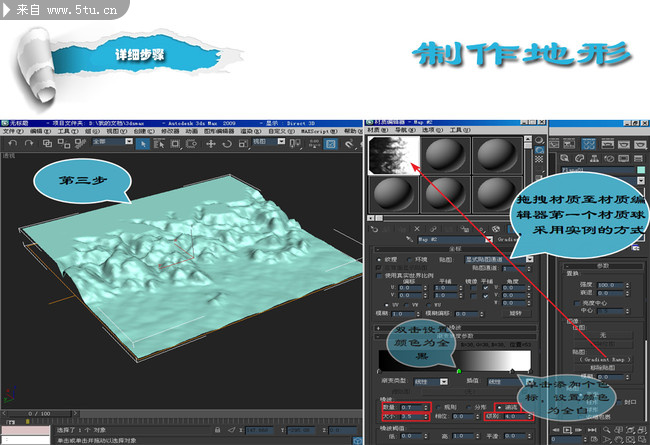The width and height of the screenshot is (650, 445).
Task: Click the Undo arrow in main toolbar
Action: click(10, 144)
